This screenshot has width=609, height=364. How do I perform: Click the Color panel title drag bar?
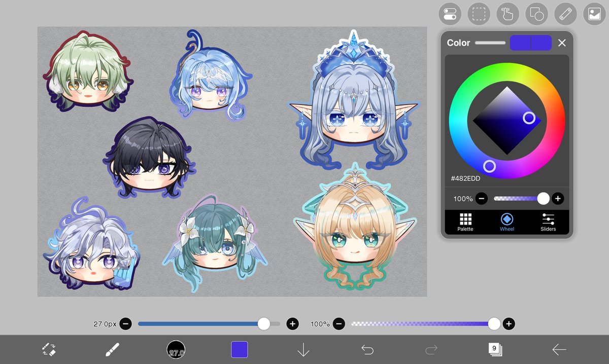pyautogui.click(x=490, y=43)
